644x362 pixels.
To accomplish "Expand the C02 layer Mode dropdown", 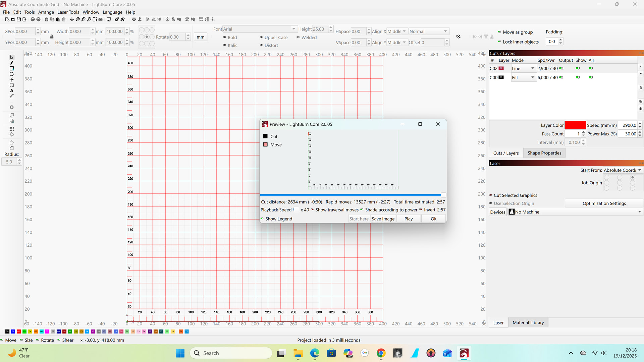I will tap(523, 68).
